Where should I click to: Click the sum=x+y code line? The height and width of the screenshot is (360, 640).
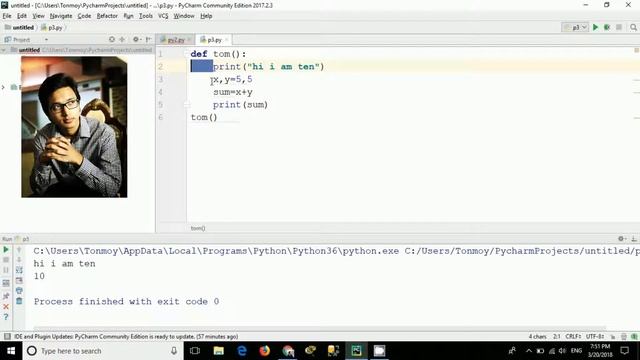pos(233,92)
